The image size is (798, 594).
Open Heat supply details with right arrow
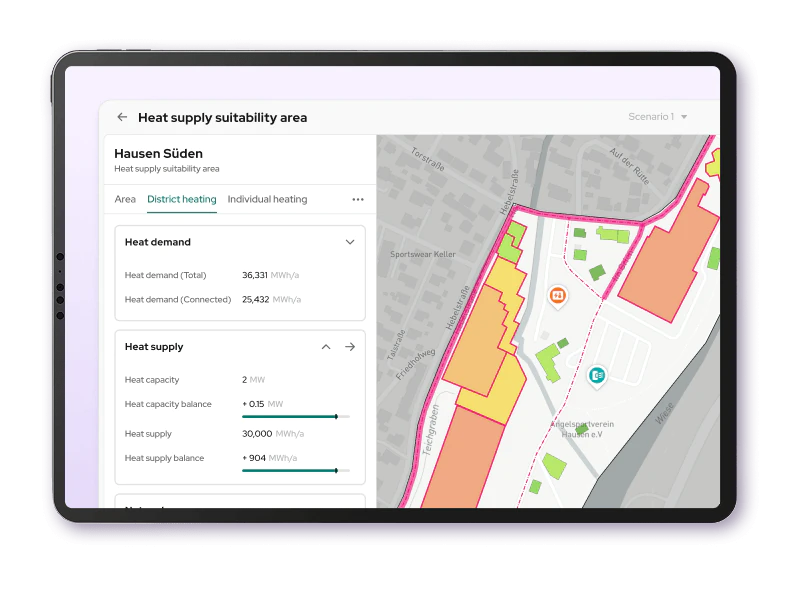pyautogui.click(x=350, y=347)
